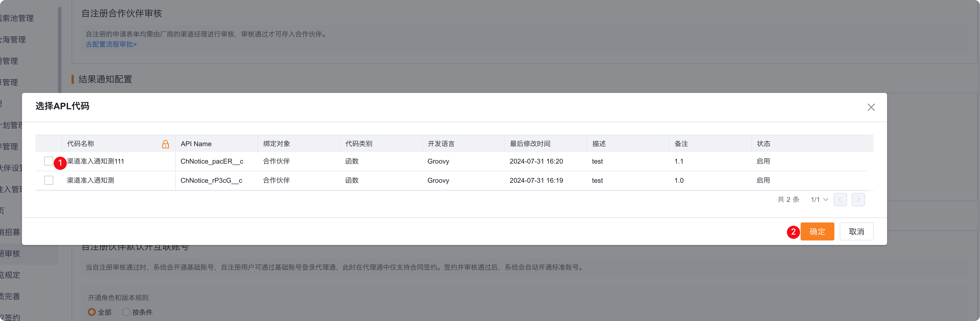Go to next page arrow
This screenshot has height=321, width=980.
click(x=858, y=200)
